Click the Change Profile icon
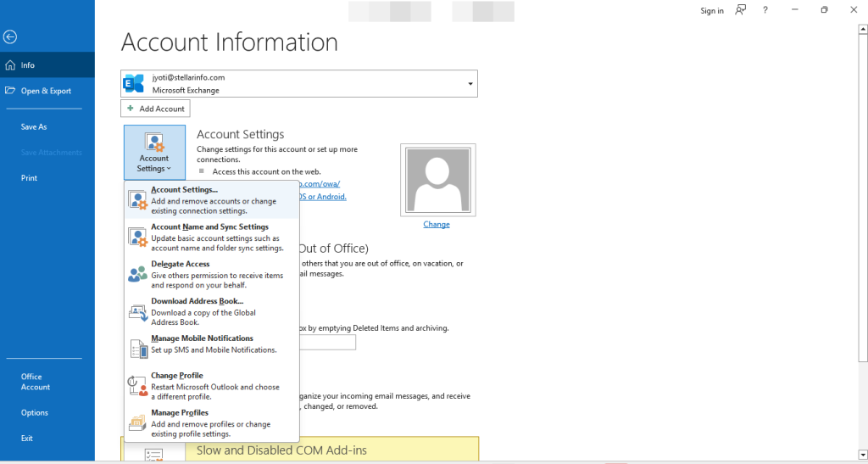868x464 pixels. (x=138, y=386)
